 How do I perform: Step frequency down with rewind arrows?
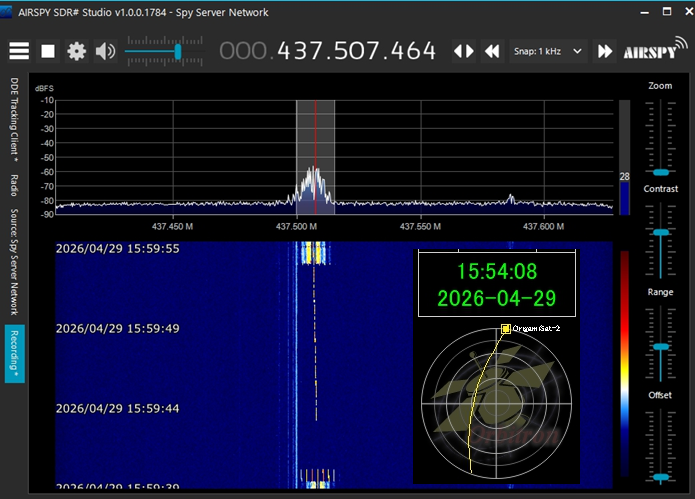pos(492,51)
